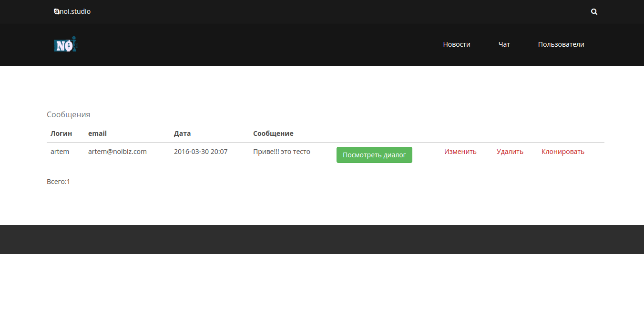Viewport: 644px width, 317px height.
Task: Click the Всего:1 total count text
Action: [58, 182]
